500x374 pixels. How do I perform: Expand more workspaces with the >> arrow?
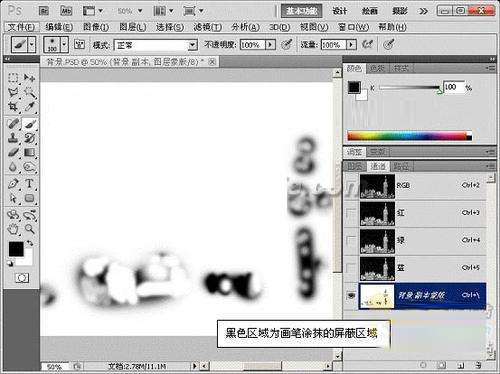point(423,11)
